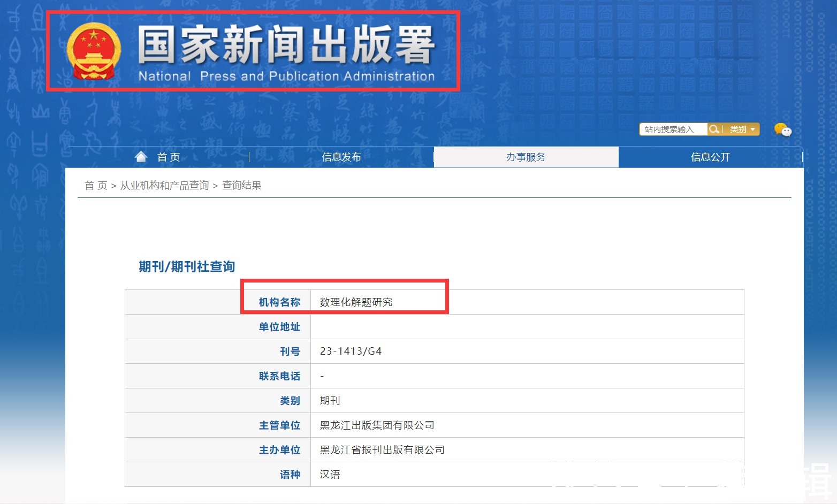Click the 黑龙江出版集团有限公司 cell
Image resolution: width=837 pixels, height=504 pixels.
point(377,425)
